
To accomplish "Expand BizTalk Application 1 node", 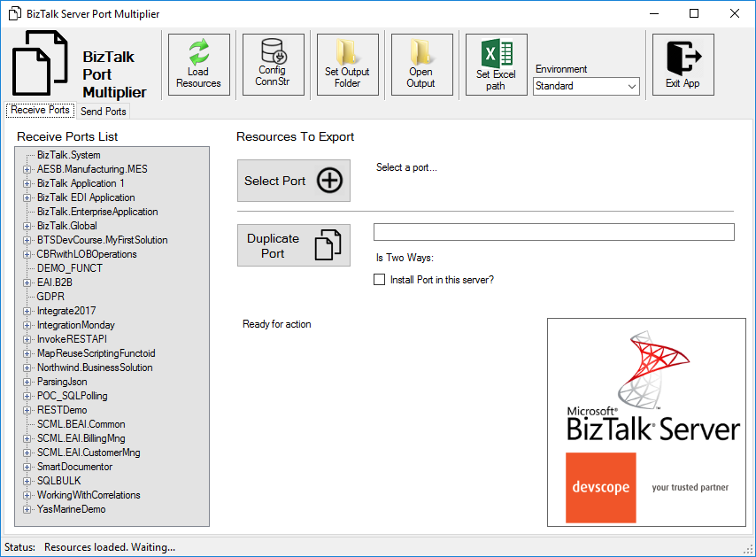I will tap(27, 183).
